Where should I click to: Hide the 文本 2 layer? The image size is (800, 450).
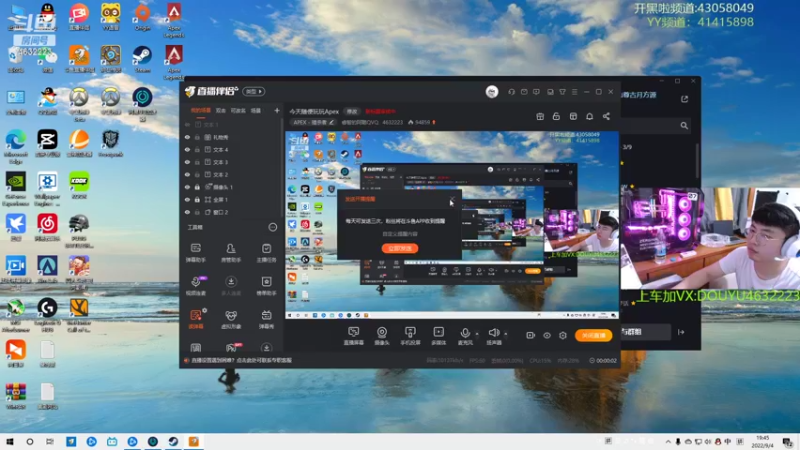187,174
